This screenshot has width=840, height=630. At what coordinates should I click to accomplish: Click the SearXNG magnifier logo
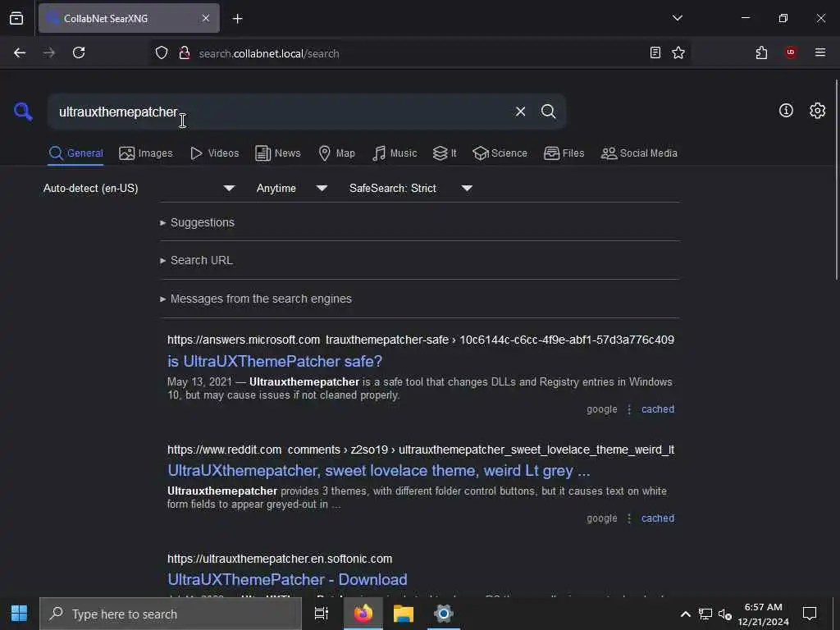point(23,112)
